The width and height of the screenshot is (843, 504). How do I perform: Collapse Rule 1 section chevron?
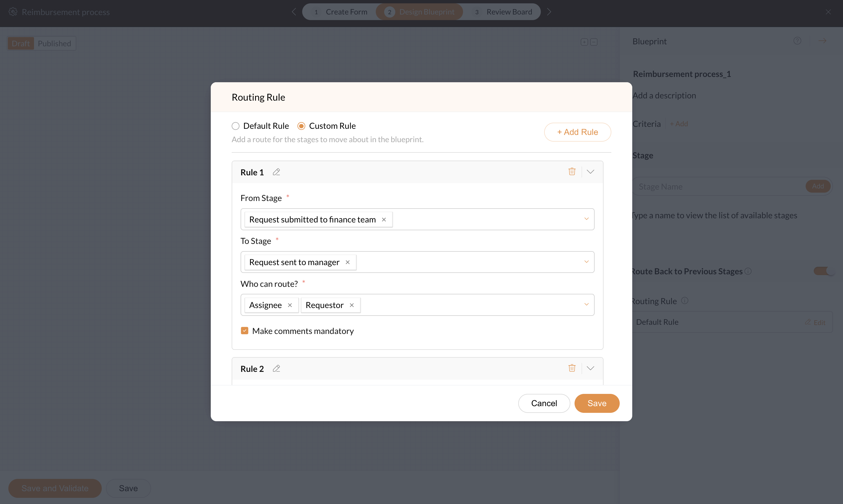pyautogui.click(x=590, y=172)
